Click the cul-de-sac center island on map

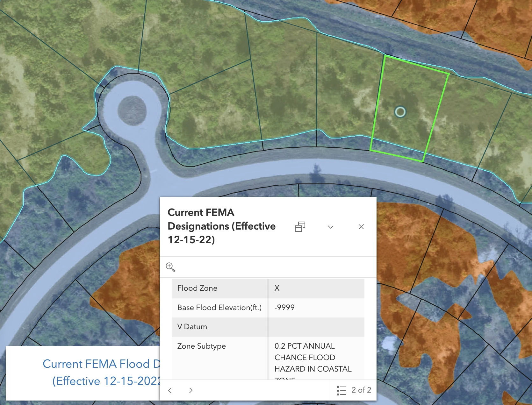(132, 110)
